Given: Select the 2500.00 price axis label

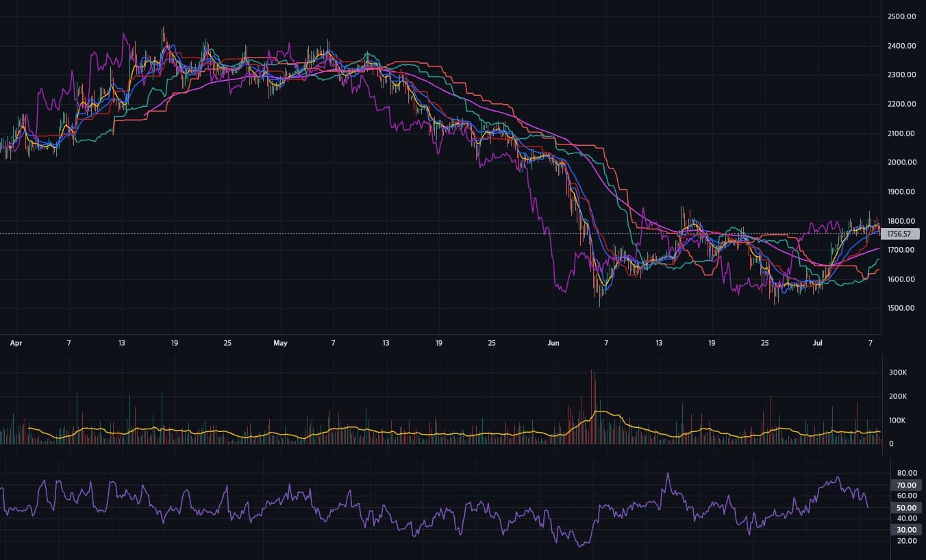Looking at the screenshot, I should coord(901,16).
